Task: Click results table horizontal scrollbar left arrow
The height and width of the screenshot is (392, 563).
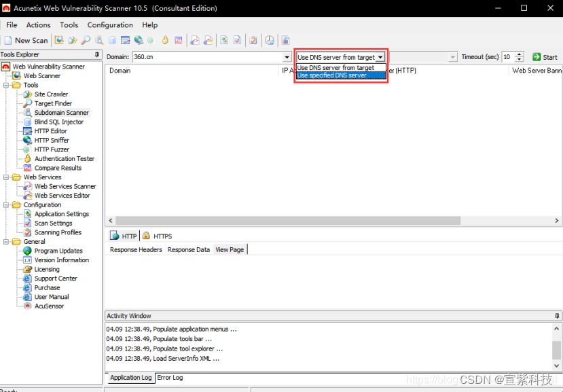Action: [111, 221]
